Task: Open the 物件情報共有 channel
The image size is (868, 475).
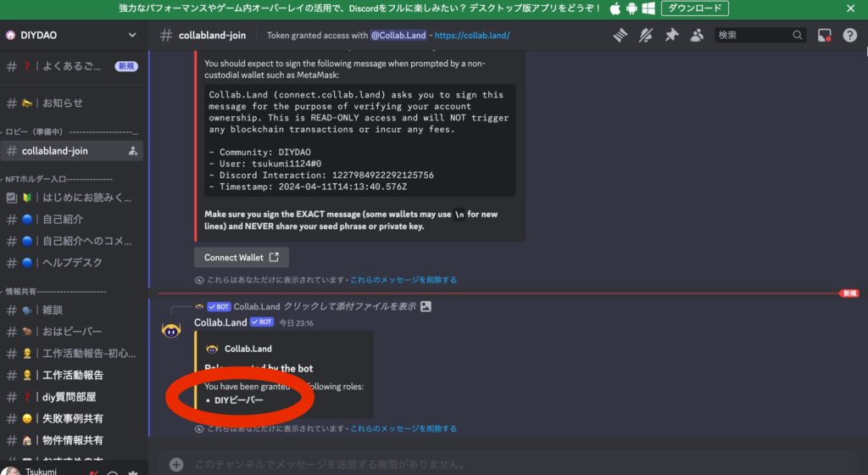Action: pyautogui.click(x=72, y=440)
